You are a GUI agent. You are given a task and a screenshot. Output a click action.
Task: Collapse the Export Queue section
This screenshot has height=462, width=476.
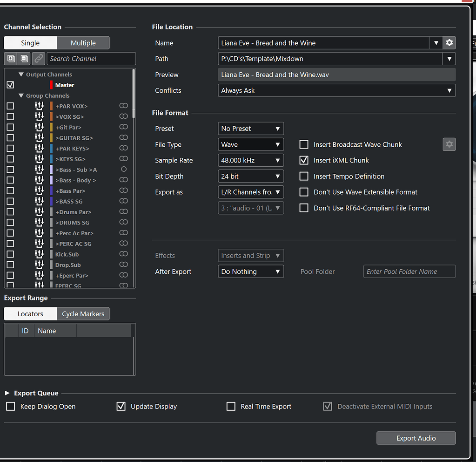[x=7, y=393]
